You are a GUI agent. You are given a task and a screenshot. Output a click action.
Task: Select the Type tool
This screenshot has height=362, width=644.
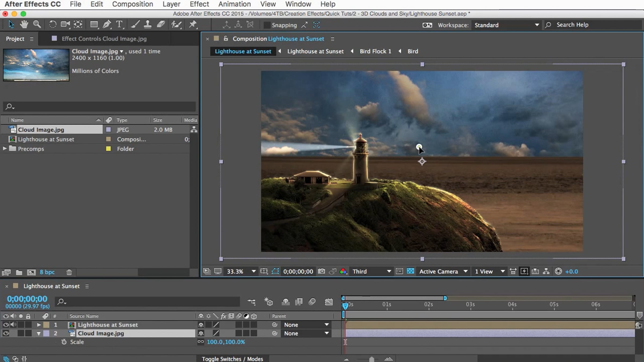pos(119,24)
